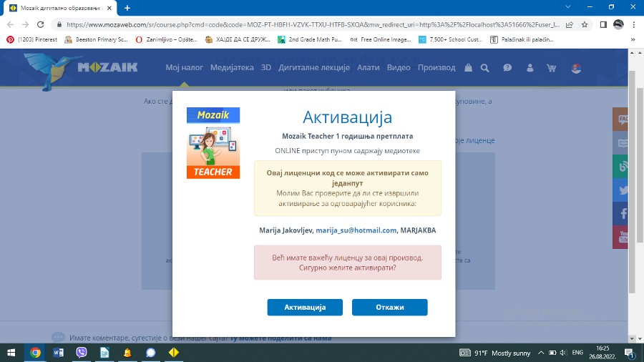This screenshot has width=644, height=362.
Task: Open the Mozaik app taskbar icon
Action: [174, 353]
